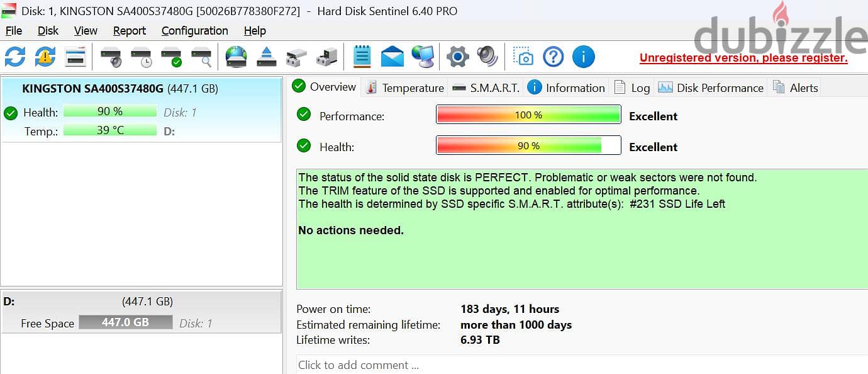Click the second gray drive device toolbar icon
Viewport: 868px width, 374px height.
326,58
